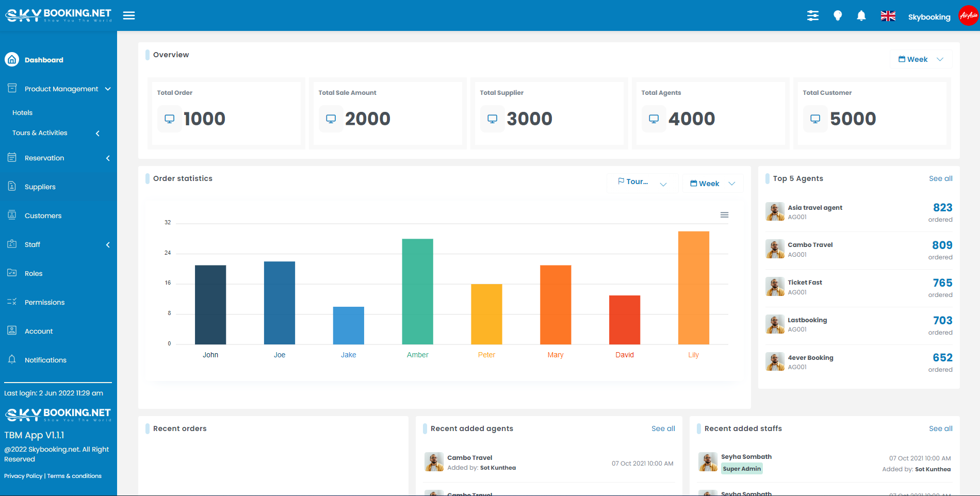Expand the Overview Week dropdown
Viewport: 980px width, 496px height.
[x=921, y=59]
